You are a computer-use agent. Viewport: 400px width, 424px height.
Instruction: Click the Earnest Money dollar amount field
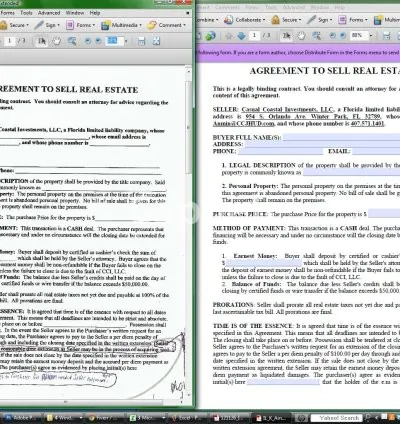pos(264,263)
